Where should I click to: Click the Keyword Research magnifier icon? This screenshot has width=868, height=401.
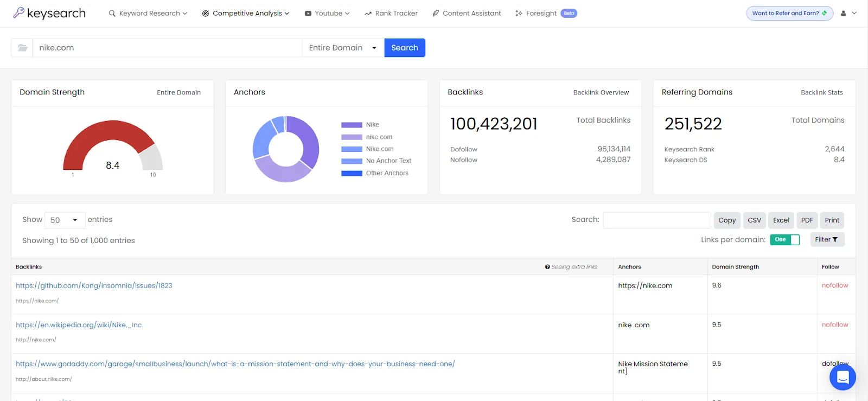point(112,13)
